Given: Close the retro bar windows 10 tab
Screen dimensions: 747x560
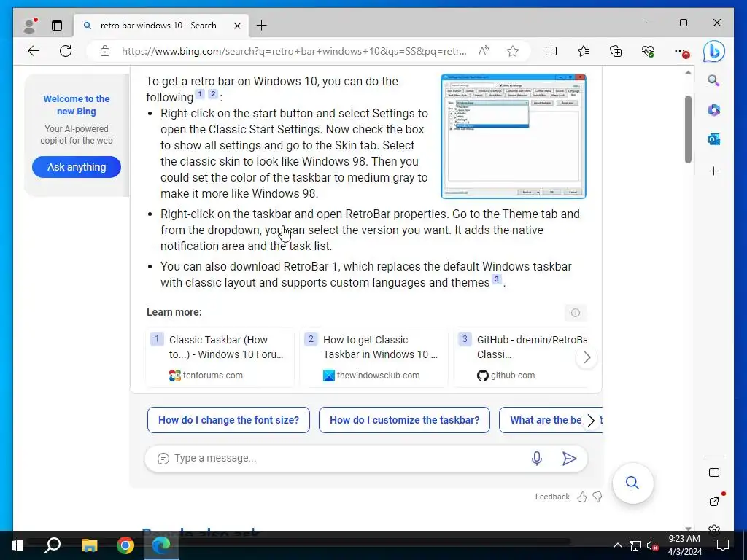Looking at the screenshot, I should coord(237,26).
